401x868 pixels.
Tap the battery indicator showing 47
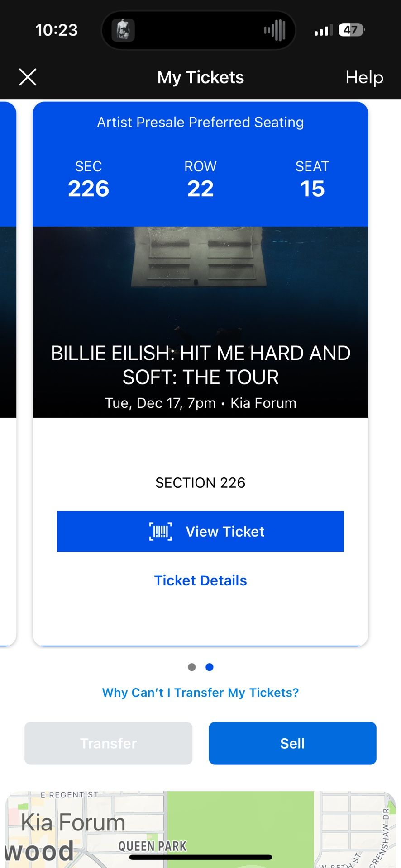(350, 30)
